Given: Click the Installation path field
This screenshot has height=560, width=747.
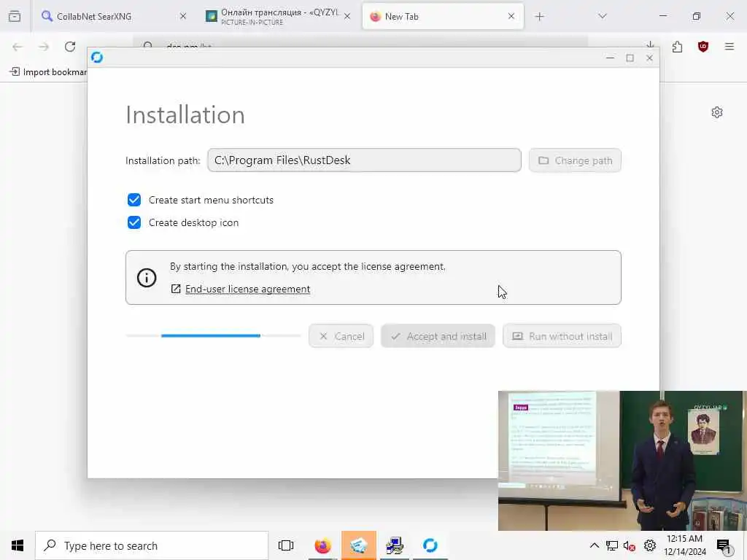Looking at the screenshot, I should click(x=364, y=160).
